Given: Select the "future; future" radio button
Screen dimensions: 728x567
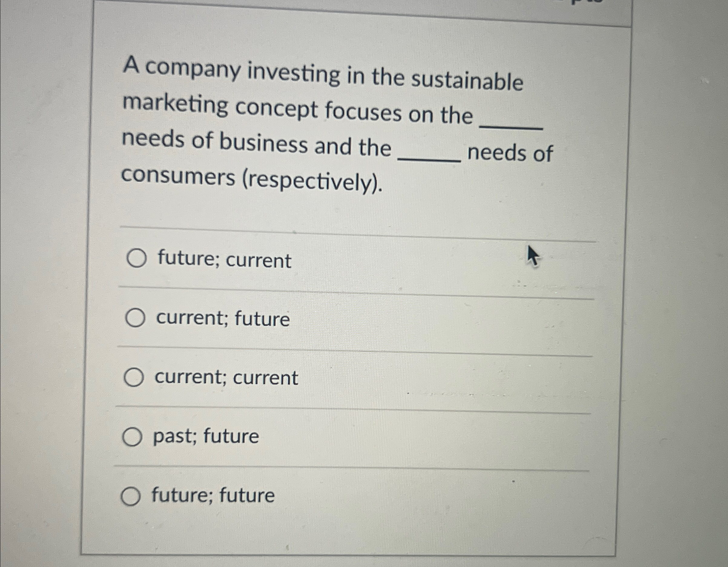Looking at the screenshot, I should 132,496.
